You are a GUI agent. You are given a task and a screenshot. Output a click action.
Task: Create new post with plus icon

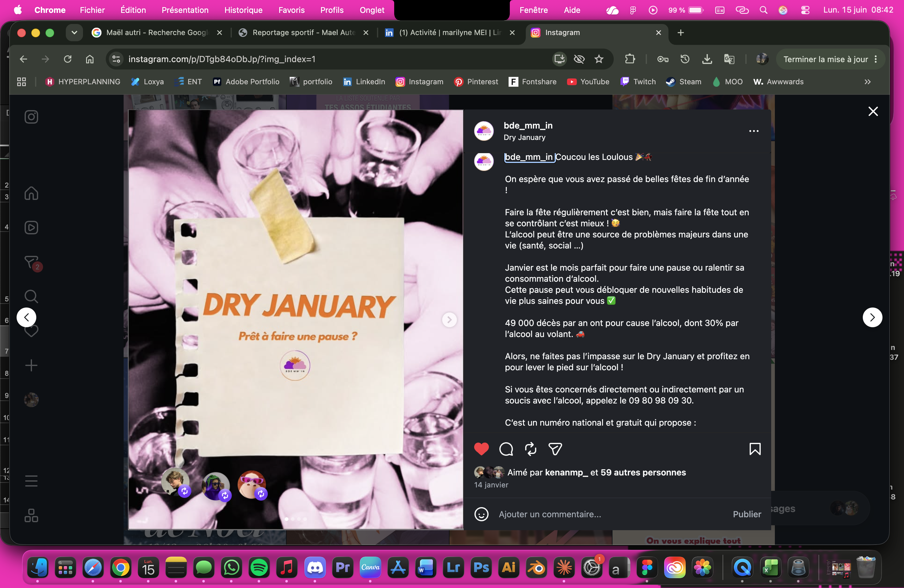31,365
